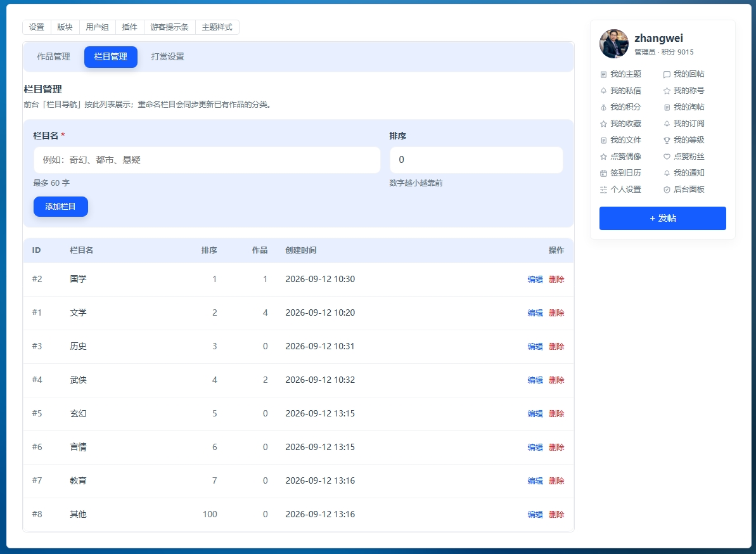Screen dimensions: 756x554
Task: Open the 版块 admin tab
Action: coord(65,27)
